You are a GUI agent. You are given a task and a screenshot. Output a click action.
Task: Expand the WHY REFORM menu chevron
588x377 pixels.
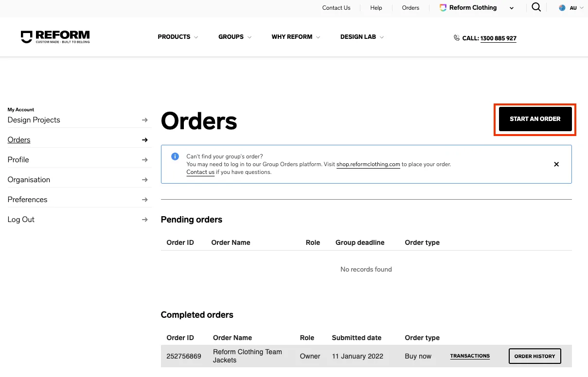click(318, 37)
